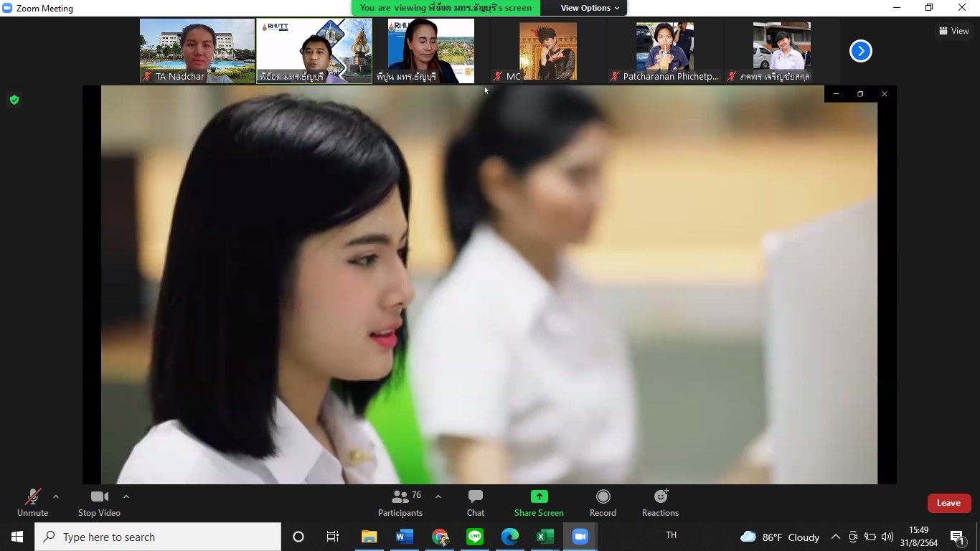
Task: Select TA Nadchar's video thumbnail
Action: pyautogui.click(x=197, y=50)
